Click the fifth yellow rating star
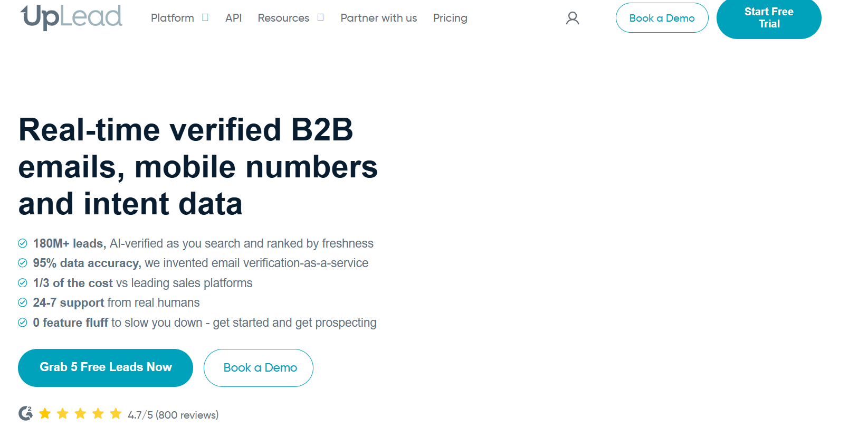This screenshot has width=868, height=445. (x=116, y=414)
